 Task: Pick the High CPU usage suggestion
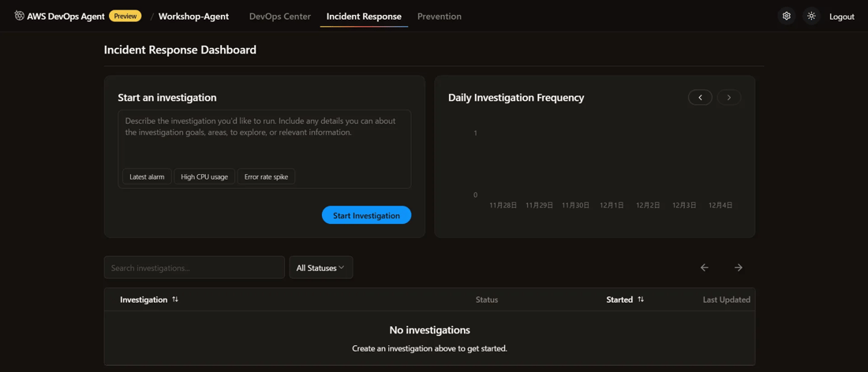click(x=204, y=177)
